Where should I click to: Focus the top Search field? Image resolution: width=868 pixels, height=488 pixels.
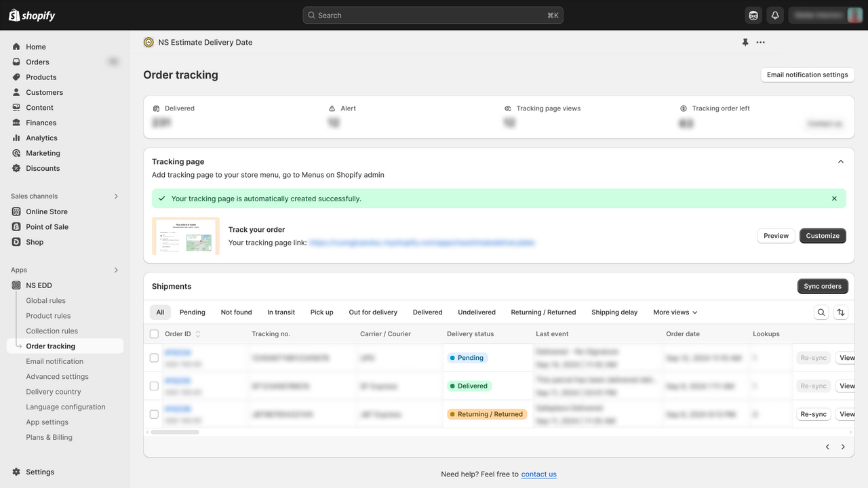coord(433,15)
